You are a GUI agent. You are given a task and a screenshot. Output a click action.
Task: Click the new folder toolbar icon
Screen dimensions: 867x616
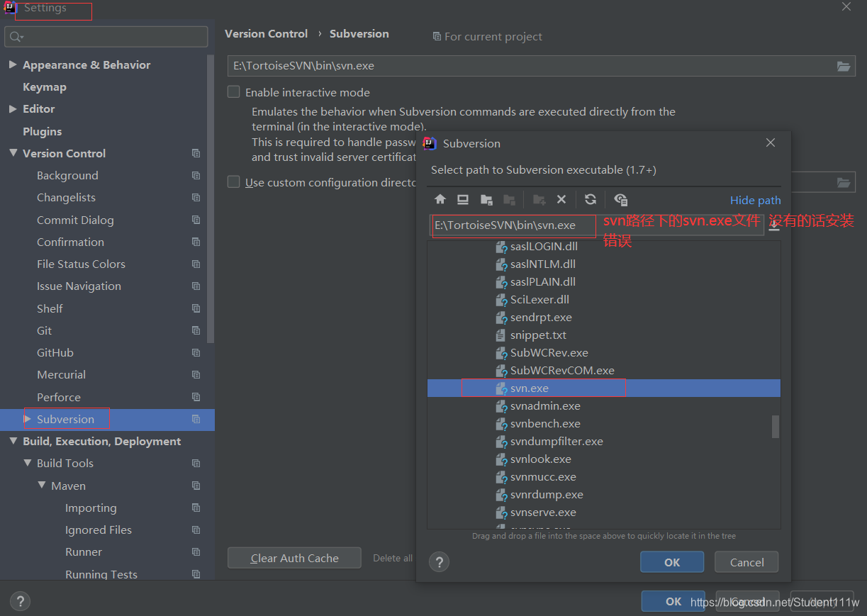(539, 200)
